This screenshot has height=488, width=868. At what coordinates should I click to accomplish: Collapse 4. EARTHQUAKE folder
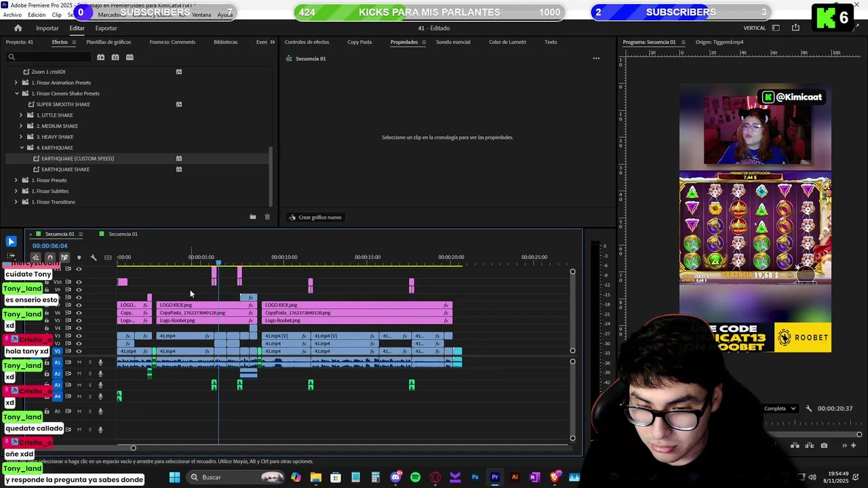click(21, 148)
